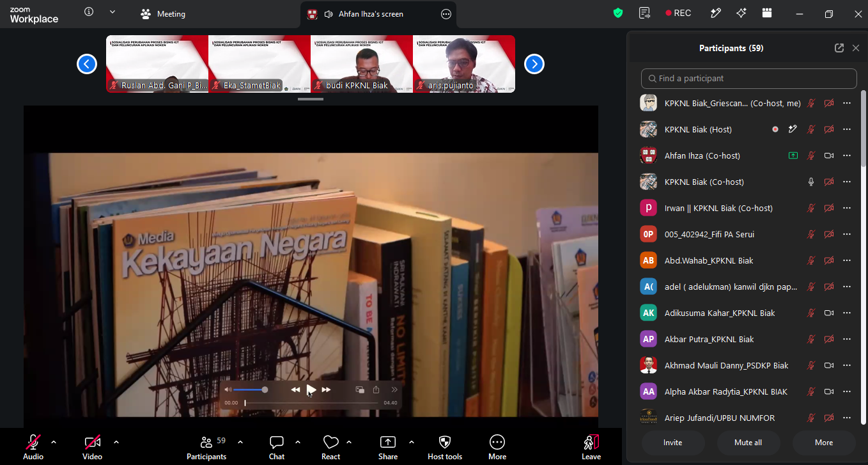Select aris.pujianto video thumbnail

pyautogui.click(x=464, y=64)
